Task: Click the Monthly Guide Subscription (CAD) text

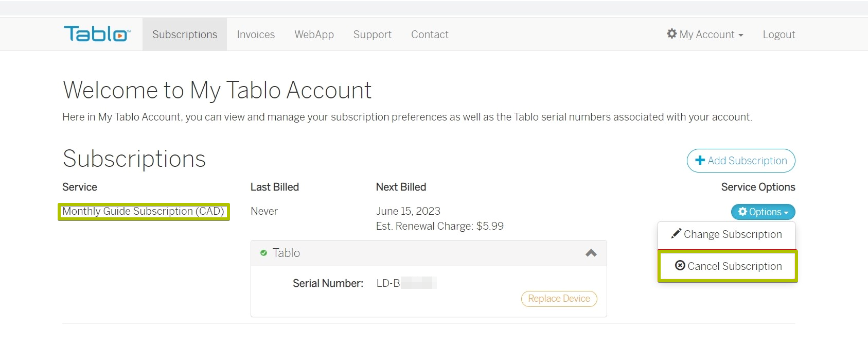Action: point(143,211)
